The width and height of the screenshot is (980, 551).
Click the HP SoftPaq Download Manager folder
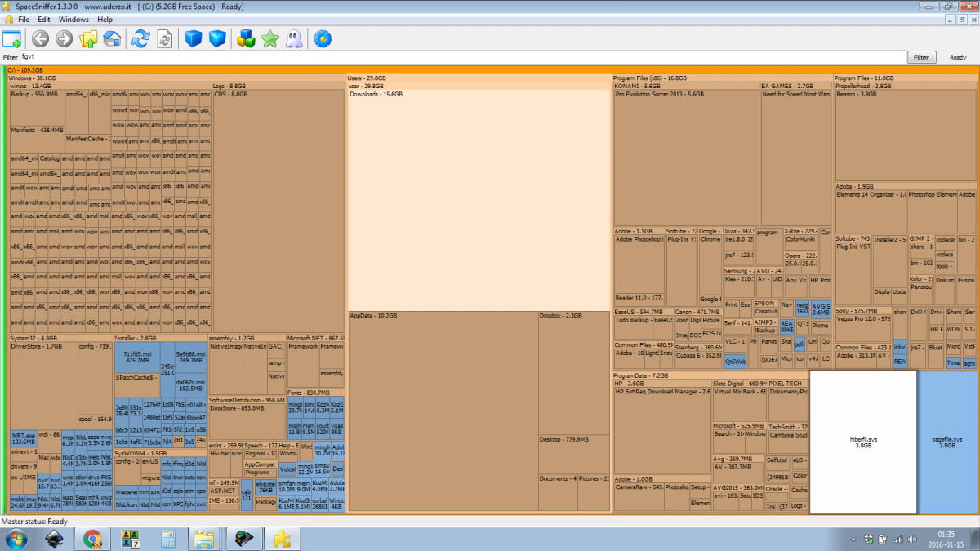(661, 429)
